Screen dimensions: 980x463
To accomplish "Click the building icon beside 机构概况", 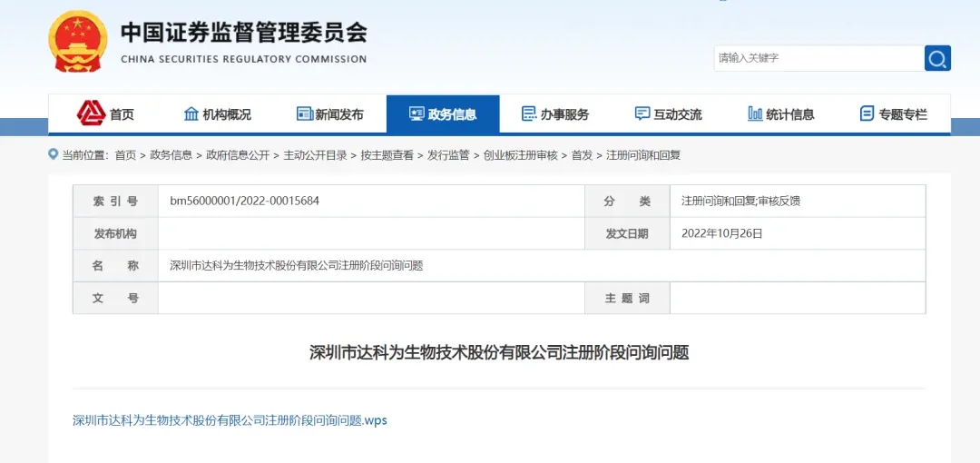I will pos(191,113).
